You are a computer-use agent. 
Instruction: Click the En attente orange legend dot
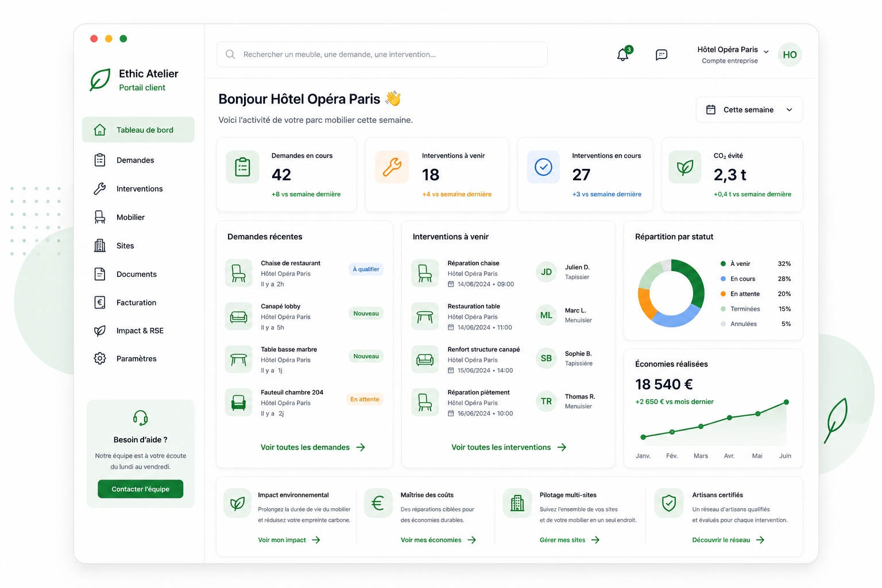coord(724,294)
